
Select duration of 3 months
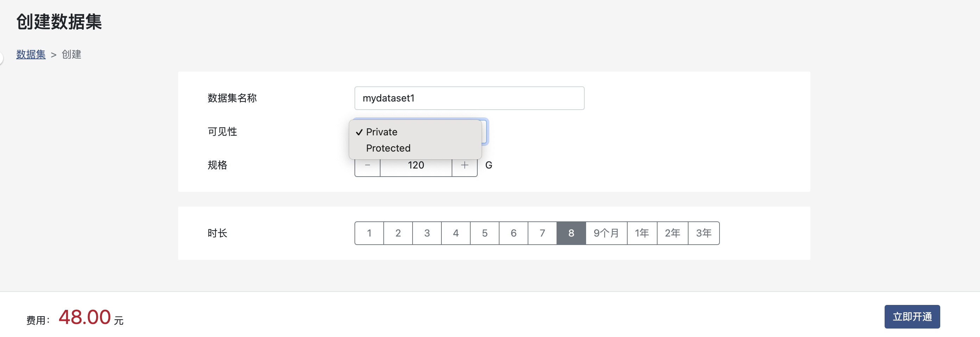[x=427, y=233]
